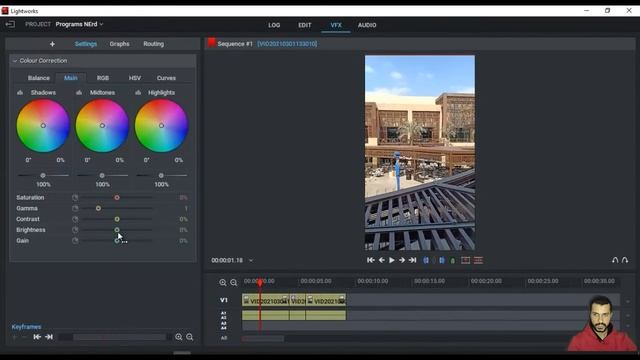640x360 pixels.
Task: Click the red delete icon in viewer controls
Action: (x=478, y=260)
